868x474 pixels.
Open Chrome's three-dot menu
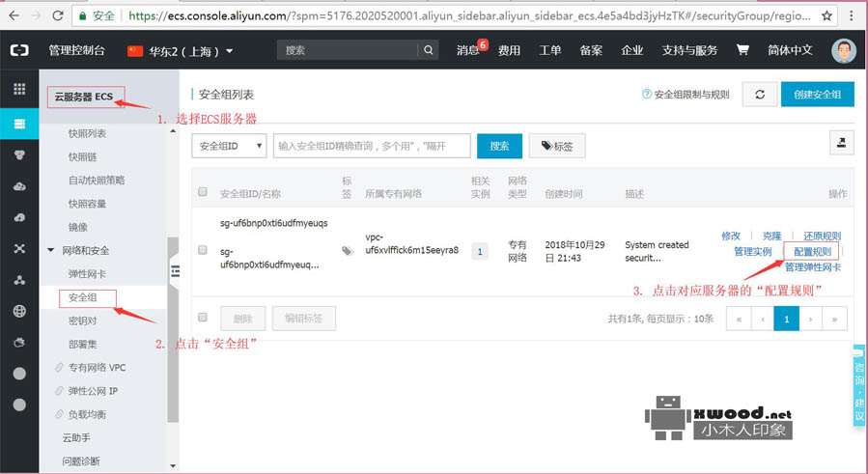(x=852, y=15)
